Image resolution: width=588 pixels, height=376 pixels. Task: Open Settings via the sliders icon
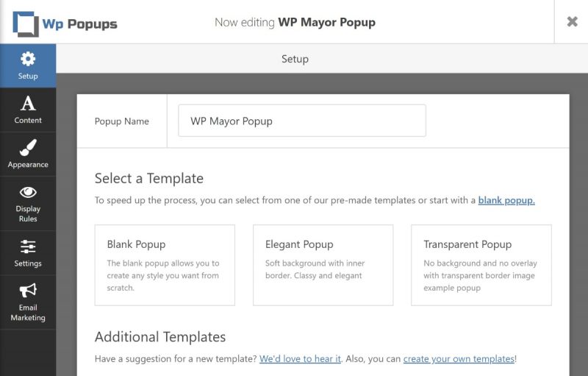28,246
